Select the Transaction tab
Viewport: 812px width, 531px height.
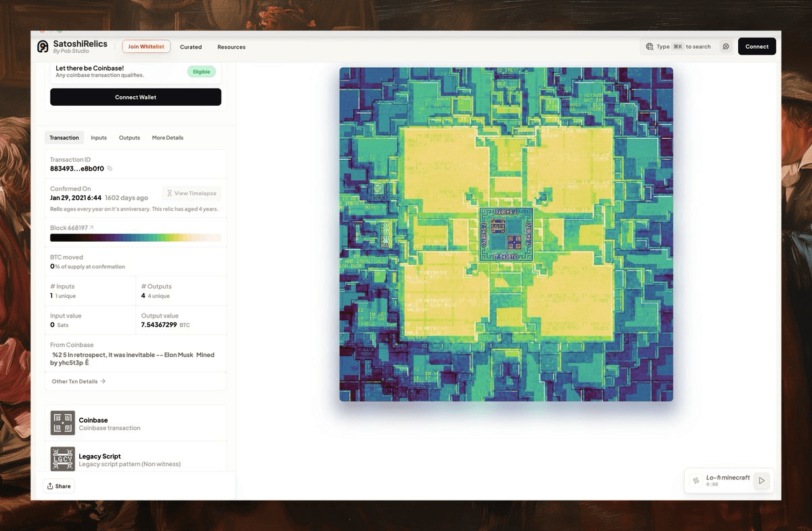(x=64, y=137)
